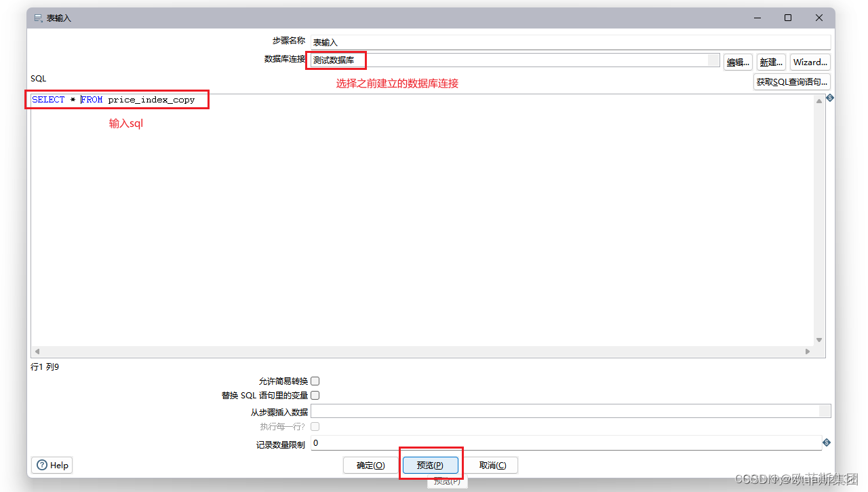Image resolution: width=868 pixels, height=492 pixels.
Task: Click the 测试数据库 connection value
Action: (x=334, y=60)
